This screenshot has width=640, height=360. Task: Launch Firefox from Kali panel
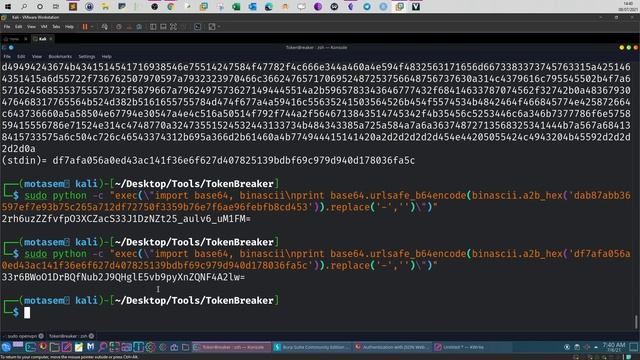tap(42, 347)
